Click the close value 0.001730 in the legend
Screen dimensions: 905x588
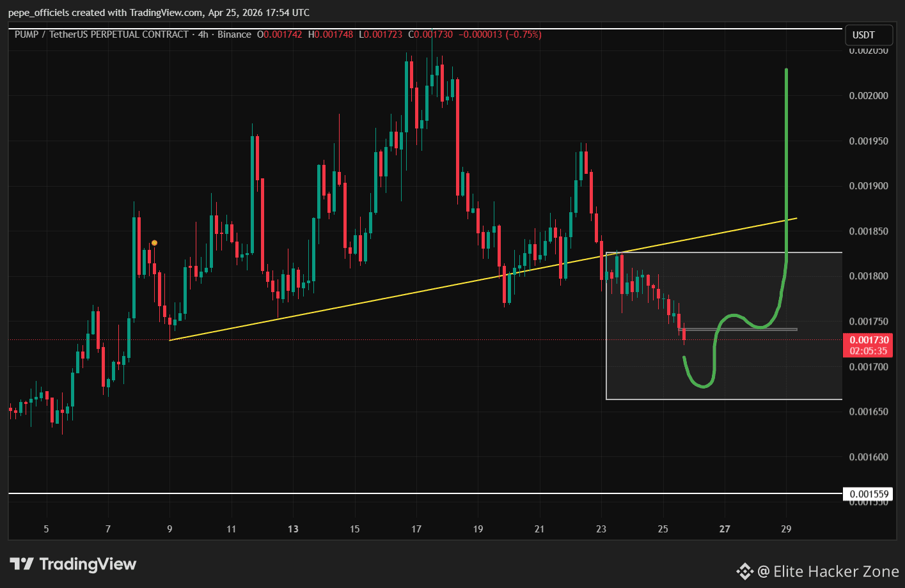click(x=434, y=35)
